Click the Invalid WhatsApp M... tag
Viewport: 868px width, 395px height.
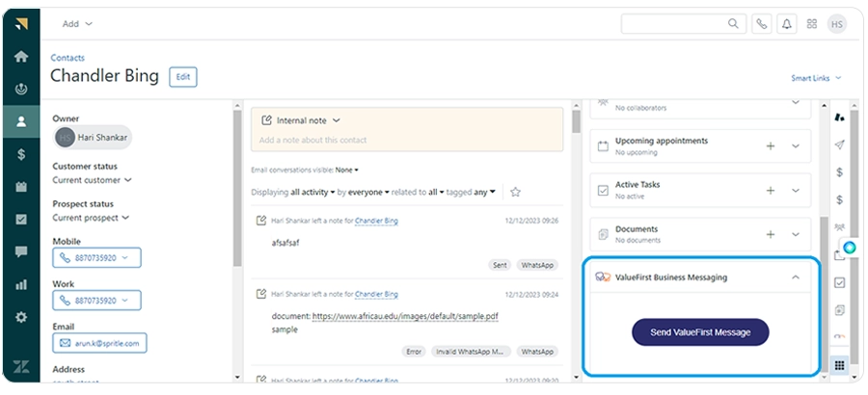[471, 352]
